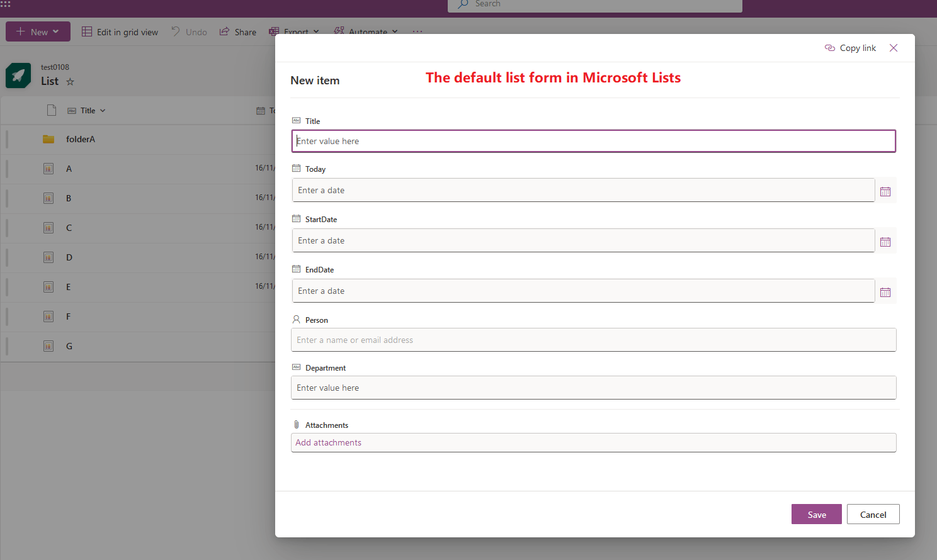937x560 pixels.
Task: Click the file type column header icon
Action: point(52,111)
